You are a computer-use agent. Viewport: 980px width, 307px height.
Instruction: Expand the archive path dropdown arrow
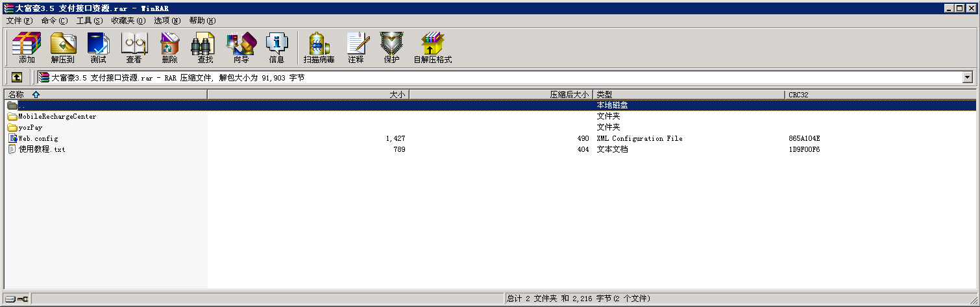[968, 77]
